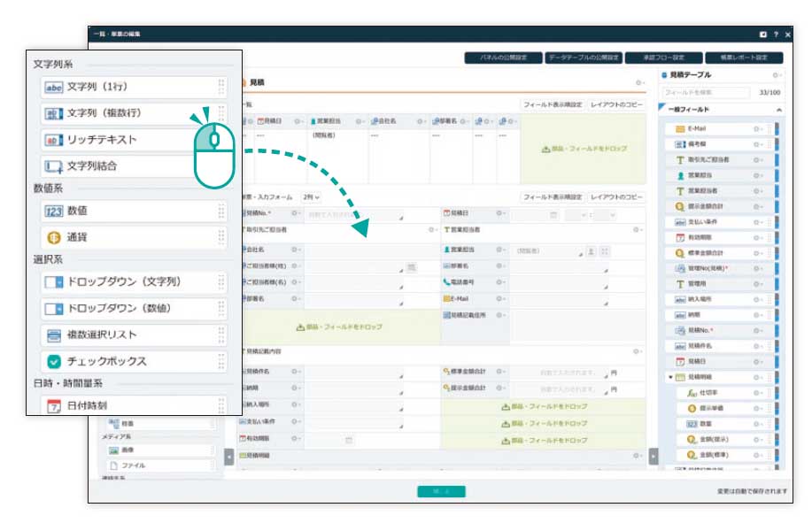Collapse the 見積明細 tree node
The width and height of the screenshot is (812, 523).
670,377
